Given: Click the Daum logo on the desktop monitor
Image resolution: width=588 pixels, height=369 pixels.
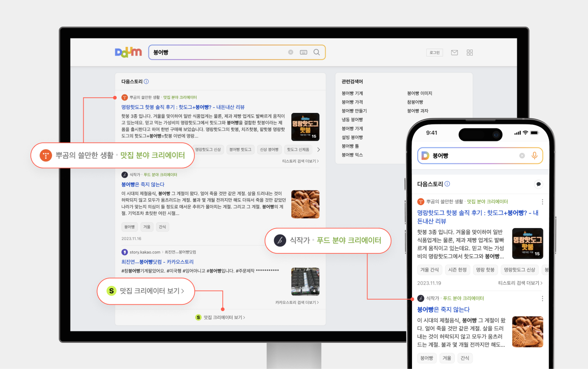Looking at the screenshot, I should [128, 52].
